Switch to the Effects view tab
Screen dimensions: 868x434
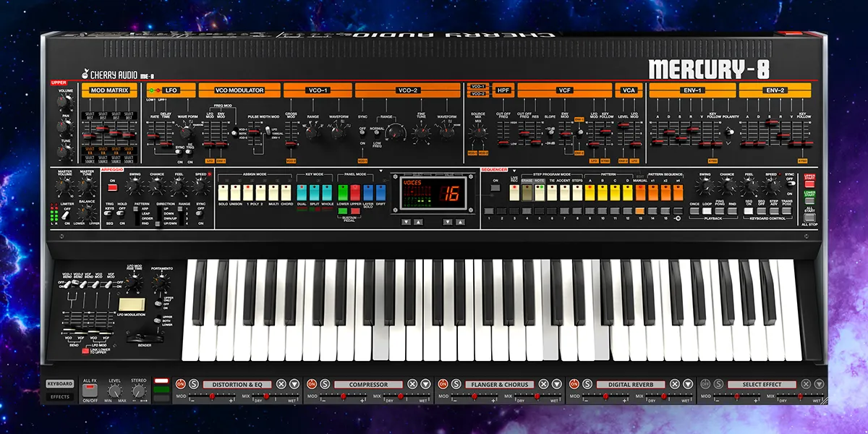tap(60, 396)
